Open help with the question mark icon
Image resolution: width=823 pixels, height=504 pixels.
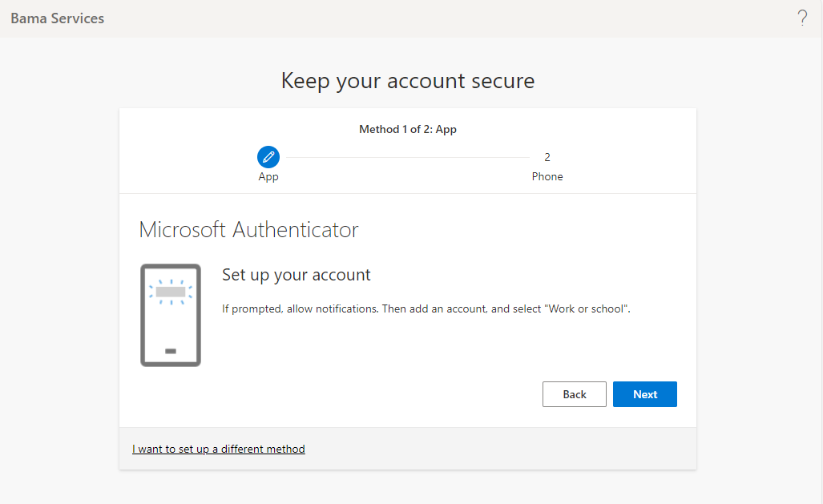[802, 18]
